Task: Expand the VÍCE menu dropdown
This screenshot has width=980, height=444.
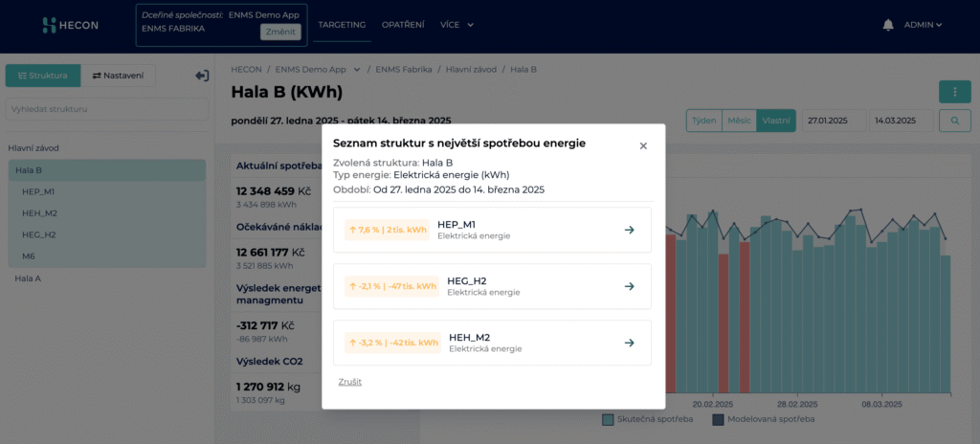Action: (457, 25)
